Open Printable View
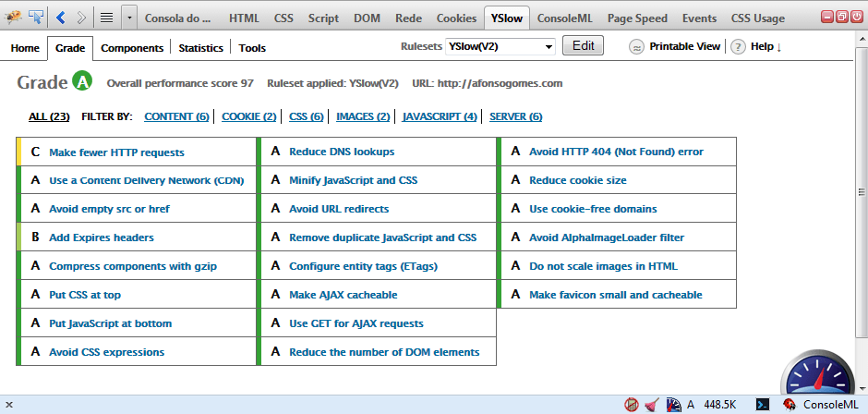 click(x=685, y=46)
